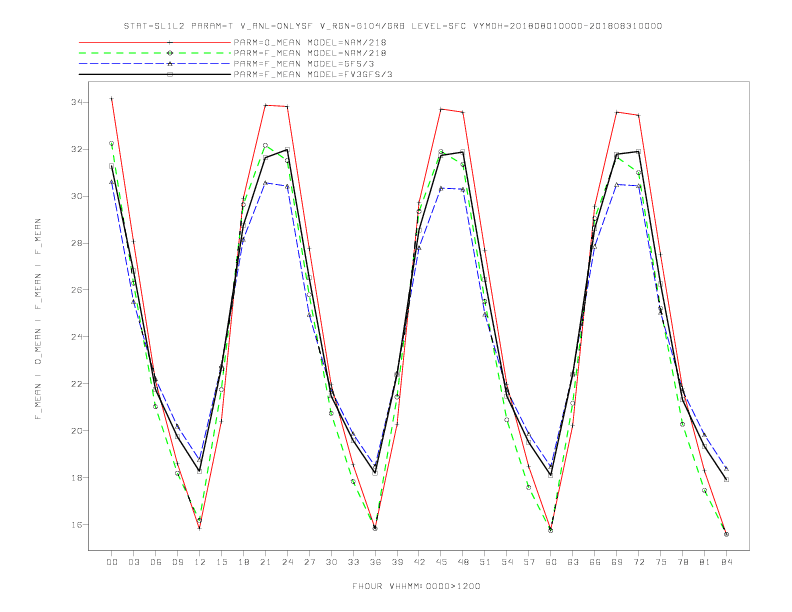Click x-axis tick label 75

661,562
